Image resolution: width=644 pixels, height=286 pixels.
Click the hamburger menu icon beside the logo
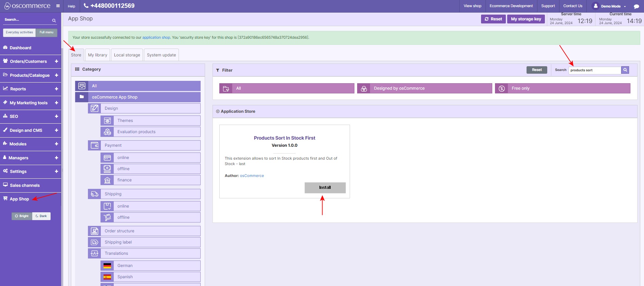pyautogui.click(x=58, y=6)
